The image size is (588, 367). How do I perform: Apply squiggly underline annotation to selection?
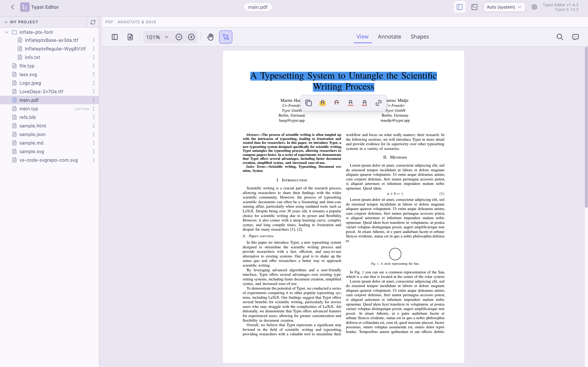tap(364, 103)
